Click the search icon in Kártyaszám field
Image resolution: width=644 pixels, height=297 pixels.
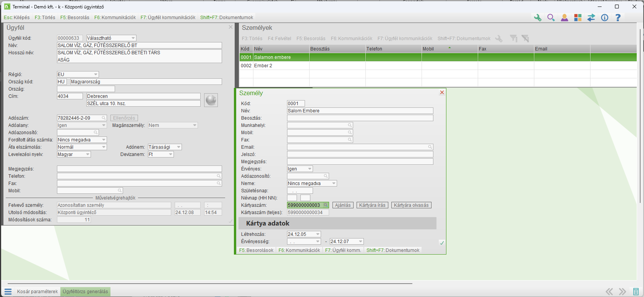click(x=326, y=205)
